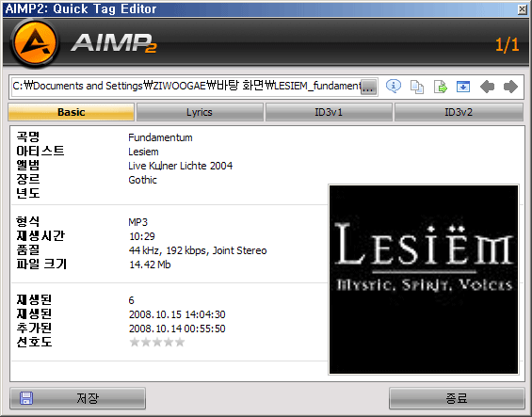Open the ID3v2 tab
The width and height of the screenshot is (532, 417).
click(x=459, y=112)
